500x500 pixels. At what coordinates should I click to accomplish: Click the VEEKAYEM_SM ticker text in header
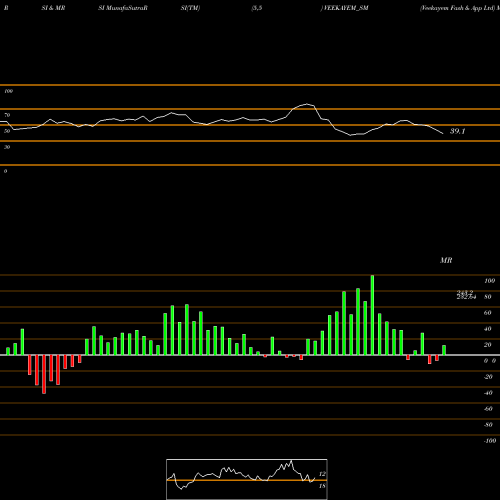[346, 8]
